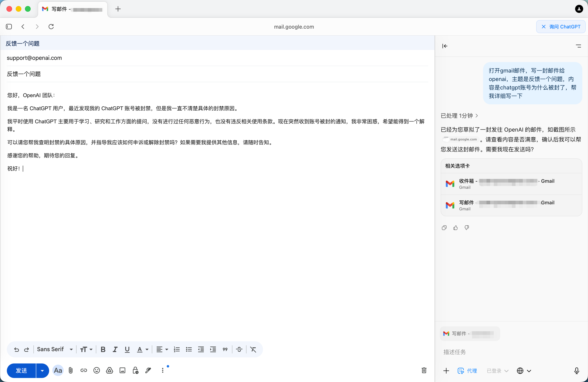
Task: Expand the send options arrow beside 发送
Action: point(42,370)
